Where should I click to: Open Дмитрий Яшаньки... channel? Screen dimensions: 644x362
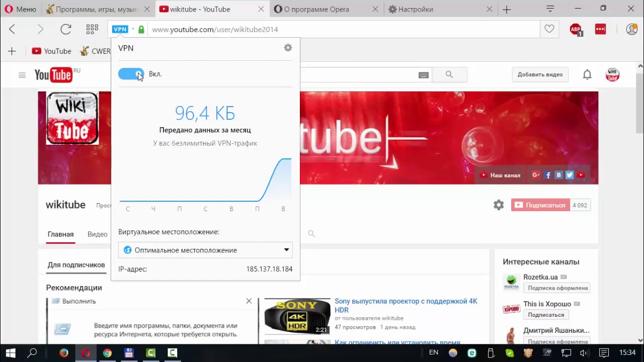tap(556, 330)
